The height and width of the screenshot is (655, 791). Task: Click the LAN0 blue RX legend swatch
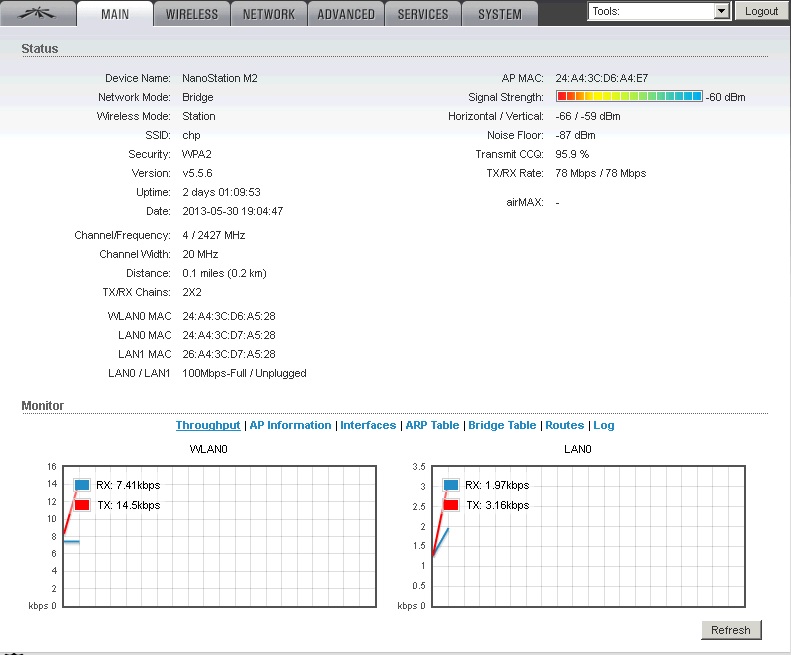pos(451,485)
